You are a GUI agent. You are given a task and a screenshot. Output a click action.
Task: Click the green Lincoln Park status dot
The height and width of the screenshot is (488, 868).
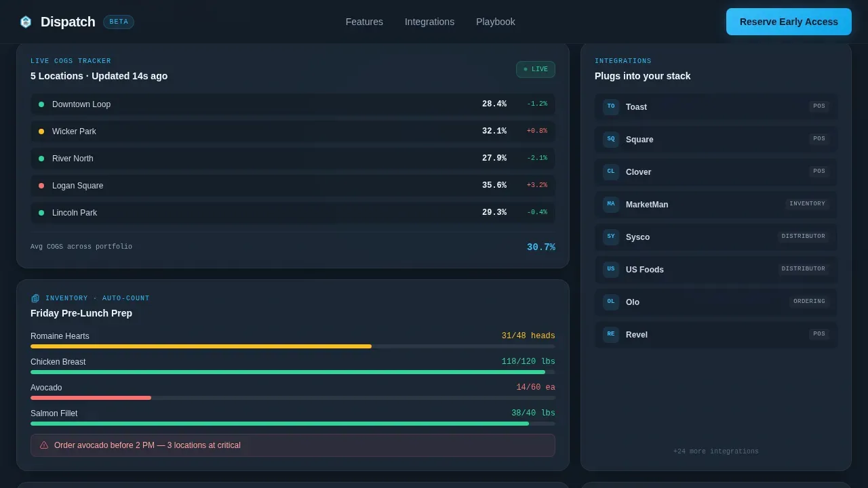41,213
